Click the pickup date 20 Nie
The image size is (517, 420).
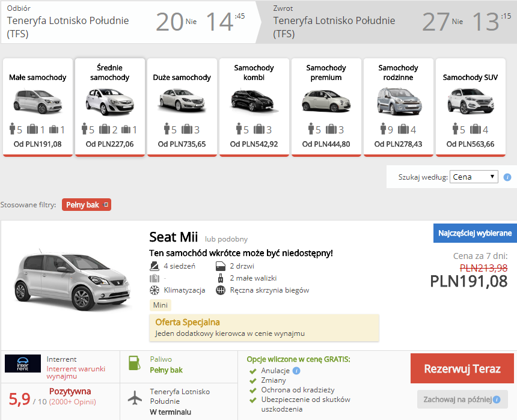[x=176, y=22]
